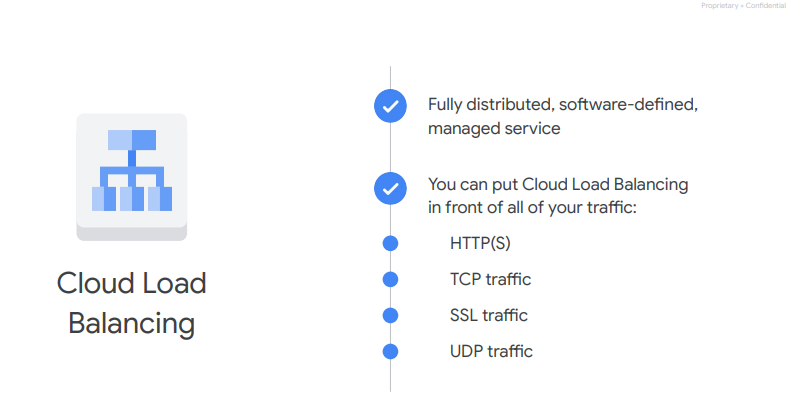Select the "Cloud Load Balancing" slide title
This screenshot has width=794, height=405.
(131, 303)
